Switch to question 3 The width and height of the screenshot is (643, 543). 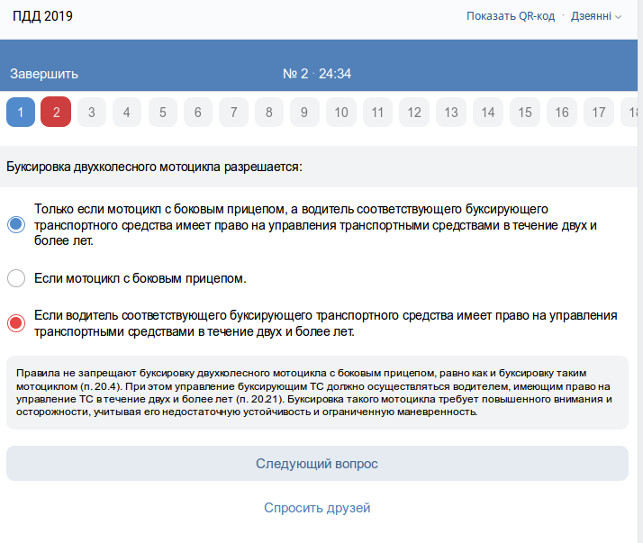(91, 112)
